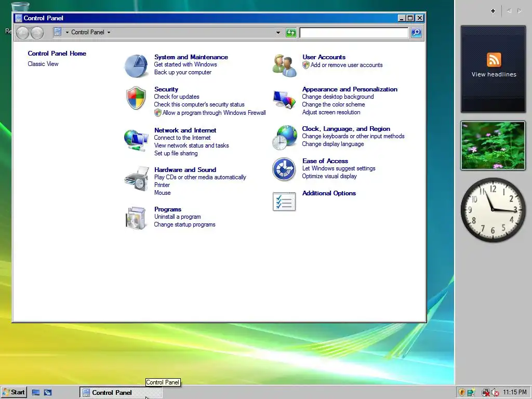
Task: Open the Programs software box icon
Action: point(136,218)
